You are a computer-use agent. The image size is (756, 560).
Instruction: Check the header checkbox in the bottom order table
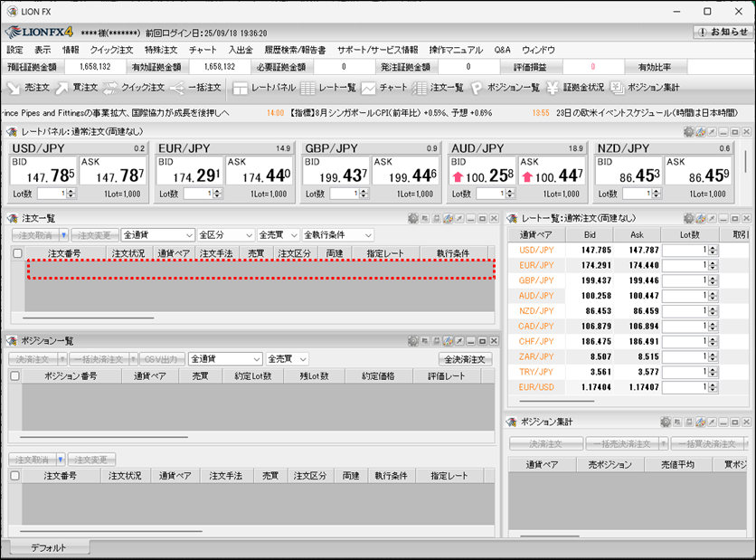pyautogui.click(x=14, y=475)
